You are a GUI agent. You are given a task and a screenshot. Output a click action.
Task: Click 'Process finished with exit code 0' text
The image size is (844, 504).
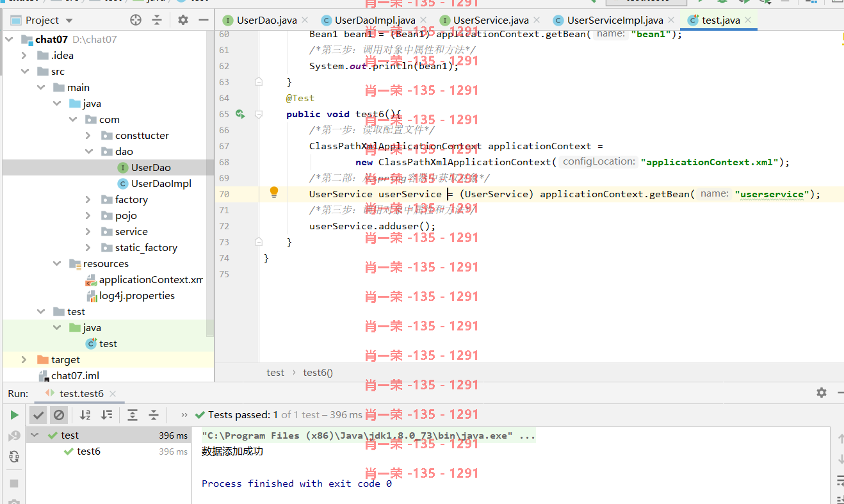296,484
